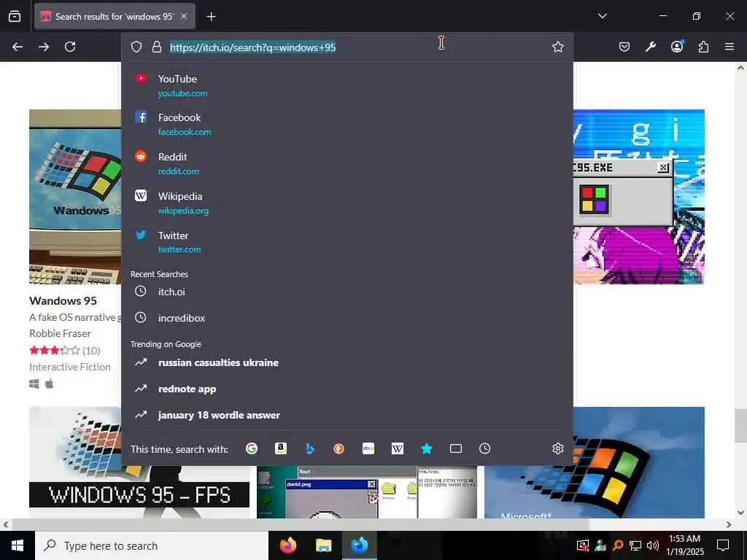Click the taskbar 'Type here to search' box
Screen dimensions: 747x560
pyautogui.click(x=152, y=545)
